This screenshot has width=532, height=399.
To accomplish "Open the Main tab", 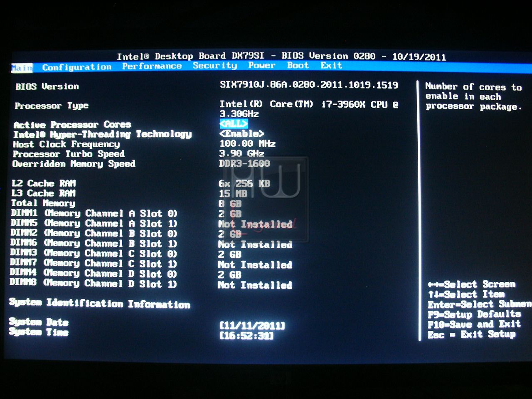I will click(22, 68).
